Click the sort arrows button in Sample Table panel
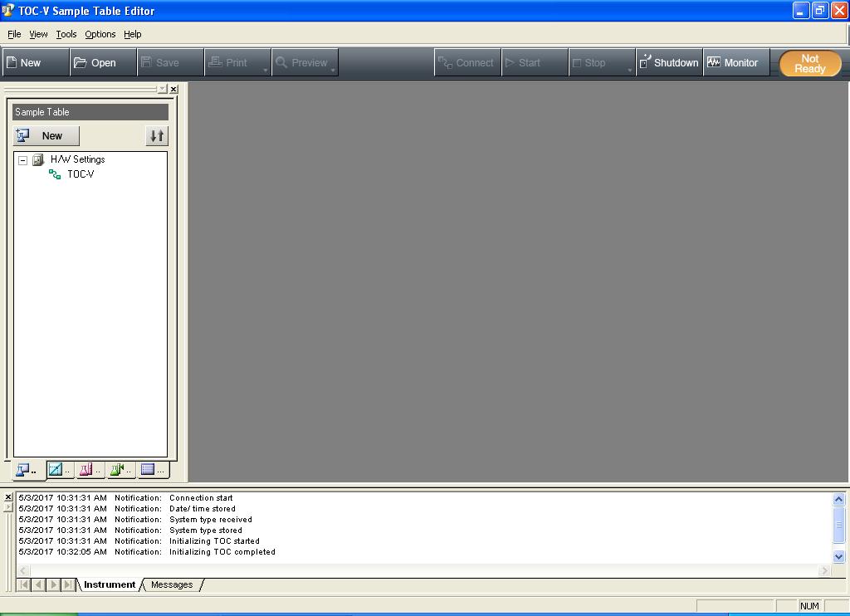The width and height of the screenshot is (850, 616). tap(157, 135)
